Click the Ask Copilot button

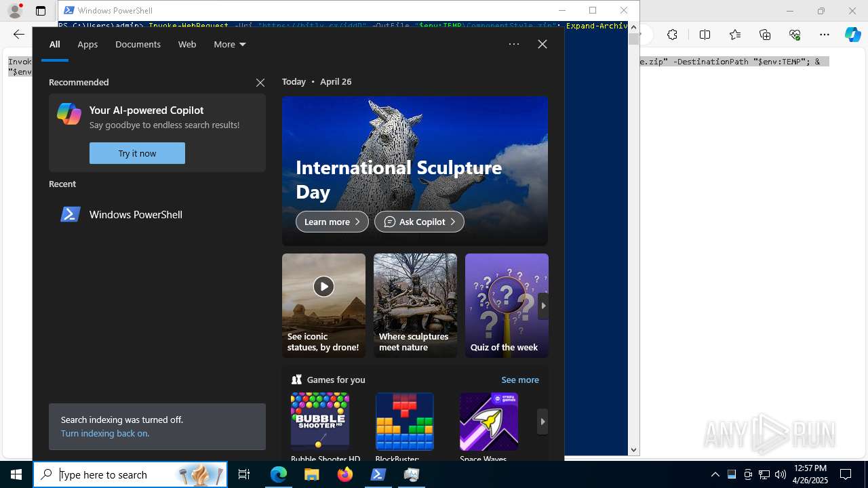(x=419, y=222)
